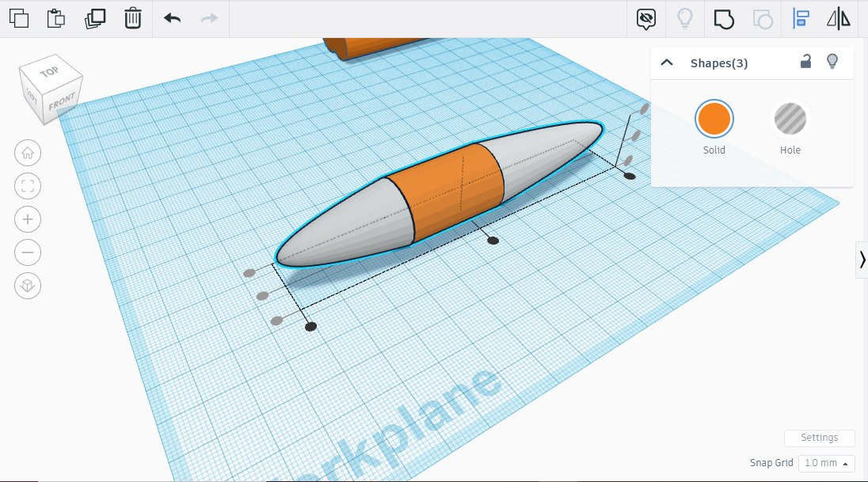The height and width of the screenshot is (482, 868).
Task: Redo the last action
Action: (x=207, y=18)
